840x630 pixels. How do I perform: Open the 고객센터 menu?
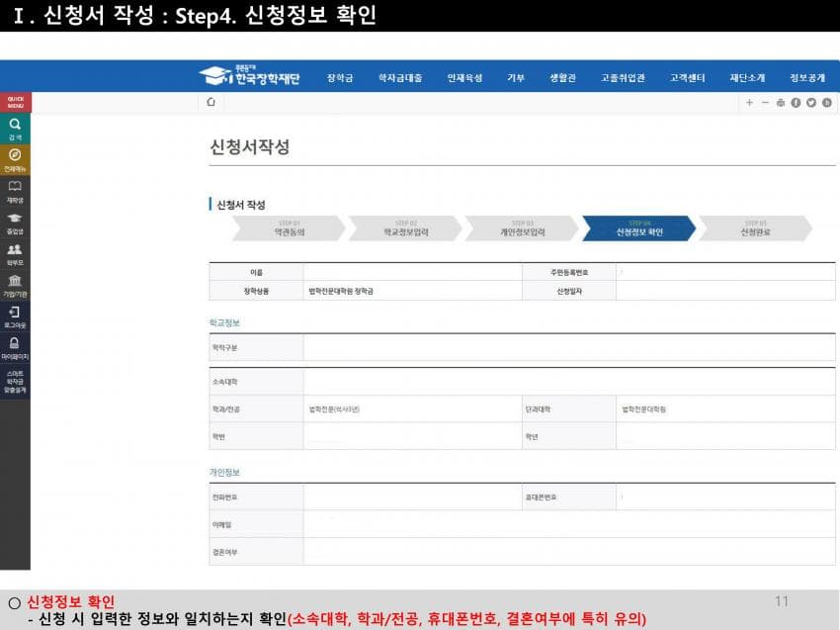pos(687,77)
